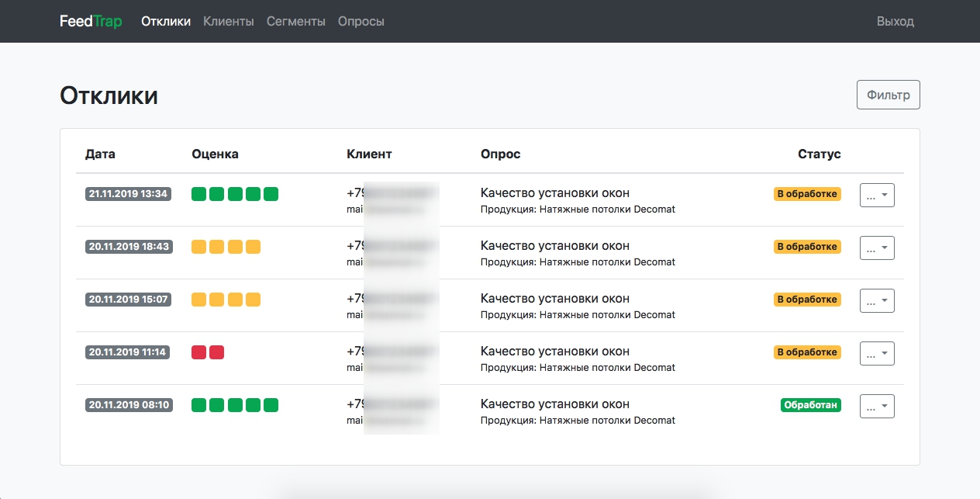Click the Выход logout link
Image resolution: width=980 pixels, height=499 pixels.
tap(895, 21)
